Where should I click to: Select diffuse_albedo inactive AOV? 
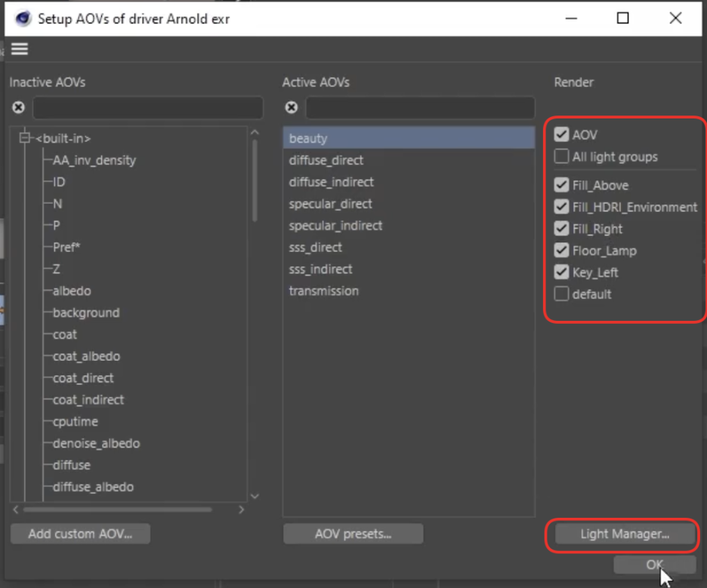pyautogui.click(x=94, y=487)
